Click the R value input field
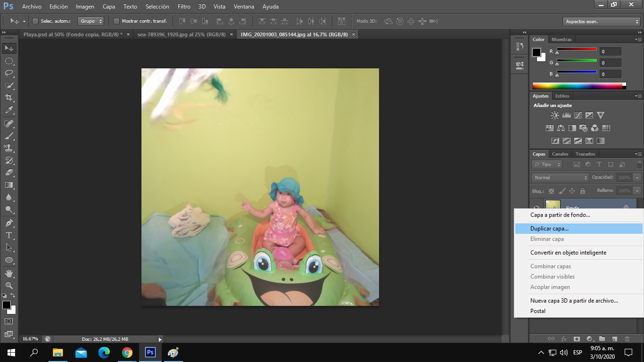This screenshot has height=362, width=644. pos(611,51)
